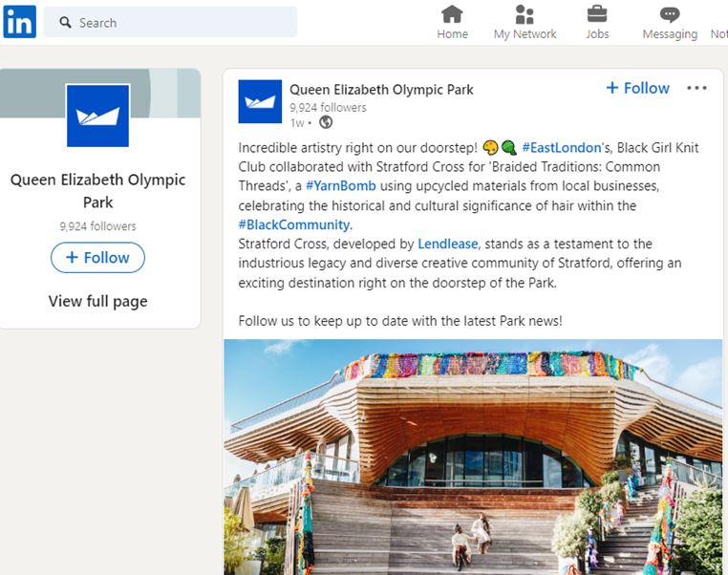
Task: Click the search magnifier icon
Action: coord(66,22)
